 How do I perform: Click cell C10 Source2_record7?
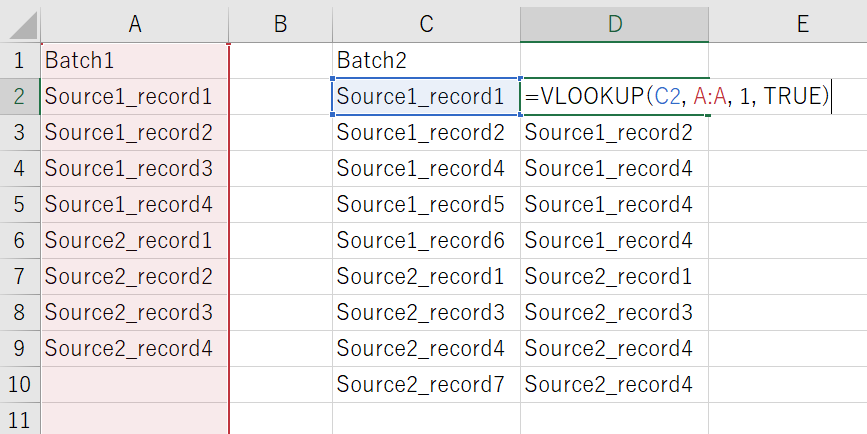tap(426, 384)
